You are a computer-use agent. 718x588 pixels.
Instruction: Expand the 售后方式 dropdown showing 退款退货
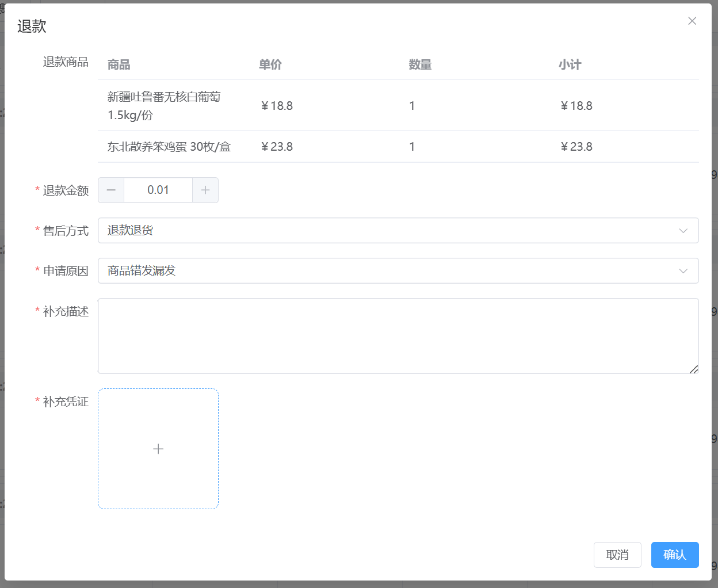(x=398, y=231)
